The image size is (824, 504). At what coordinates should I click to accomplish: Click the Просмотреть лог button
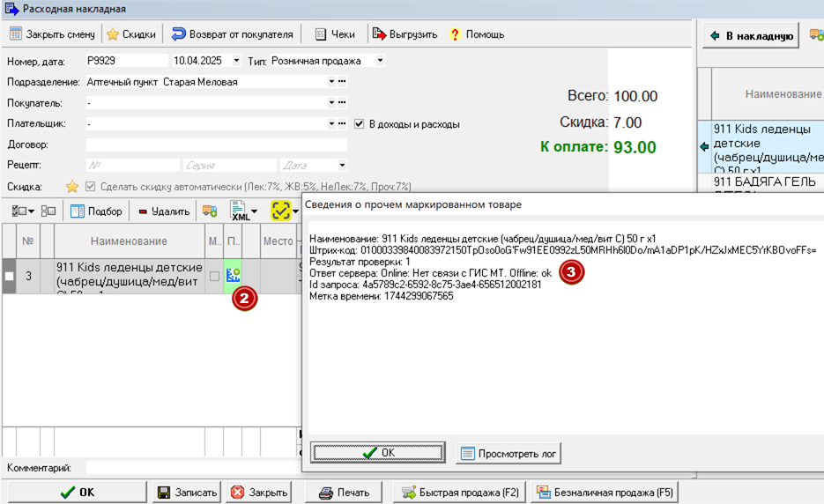[x=509, y=453]
